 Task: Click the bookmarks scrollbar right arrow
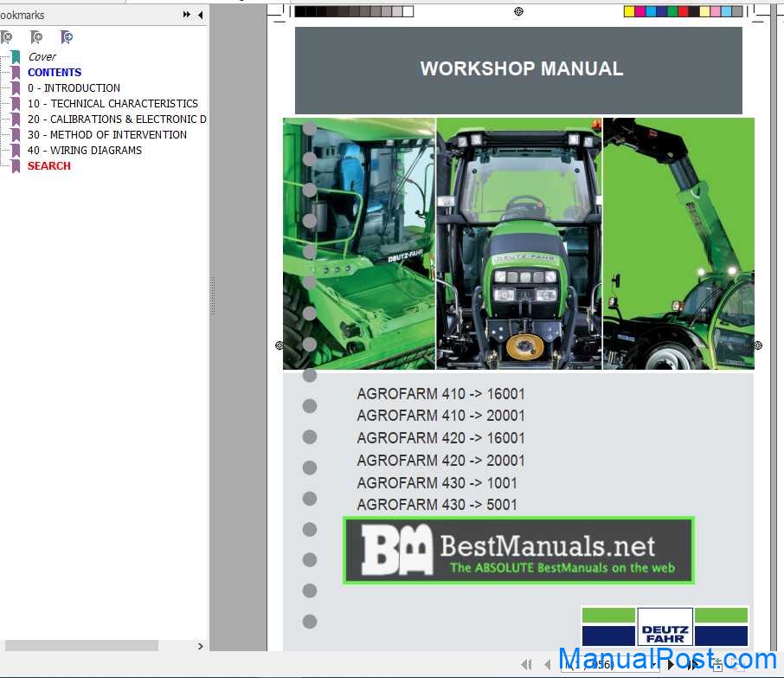point(201,646)
